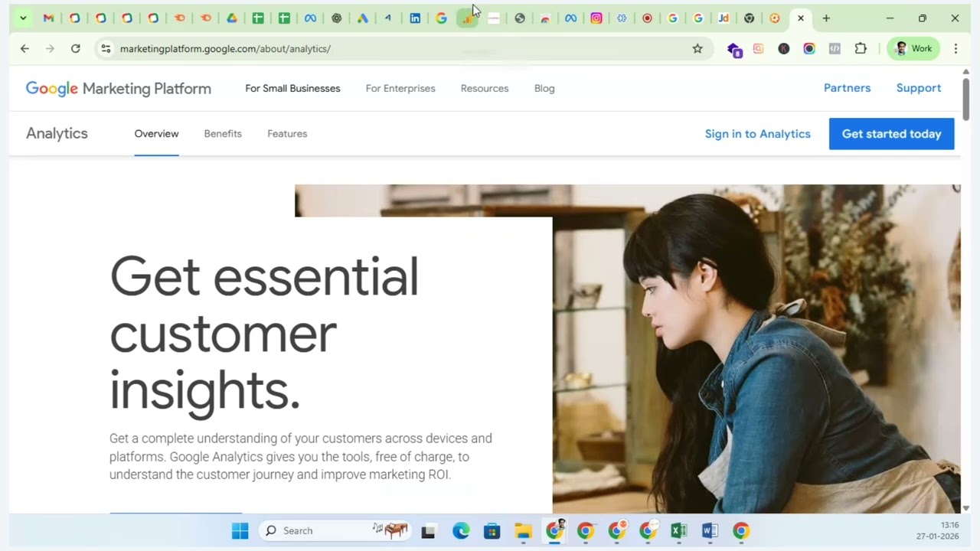Open a new browser tab
This screenshot has height=551, width=980.
point(826,18)
